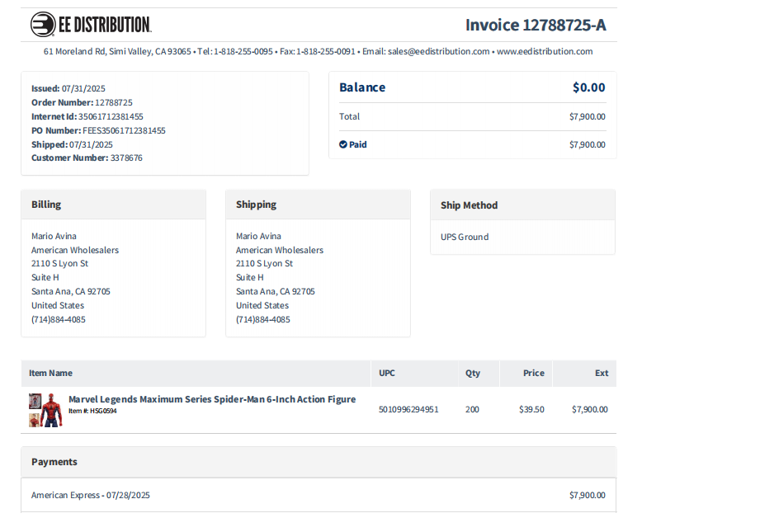Select the Invoice 12788725-A heading
Viewport: 760px width, 532px height.
click(536, 25)
